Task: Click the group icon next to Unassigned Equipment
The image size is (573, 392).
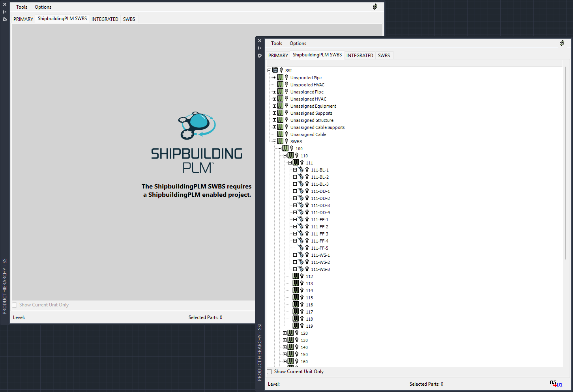Action: pyautogui.click(x=280, y=106)
